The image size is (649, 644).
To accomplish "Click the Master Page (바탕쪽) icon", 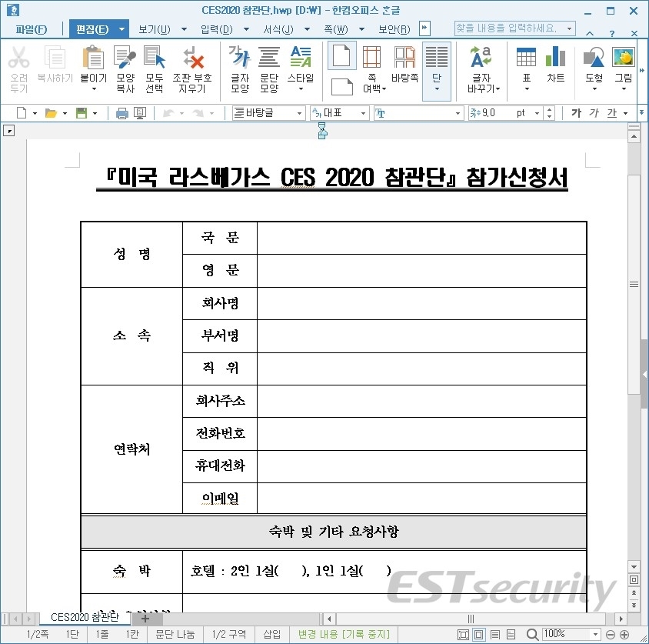I will pos(404,57).
